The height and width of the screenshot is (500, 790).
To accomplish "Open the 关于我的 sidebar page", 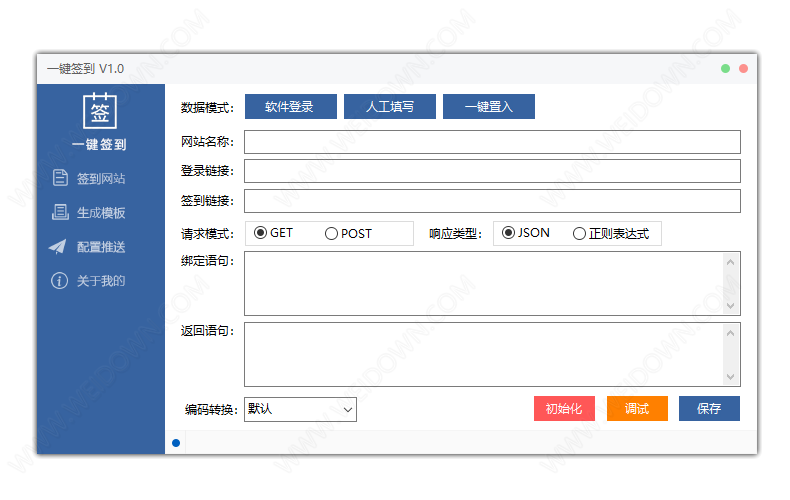I will (101, 281).
